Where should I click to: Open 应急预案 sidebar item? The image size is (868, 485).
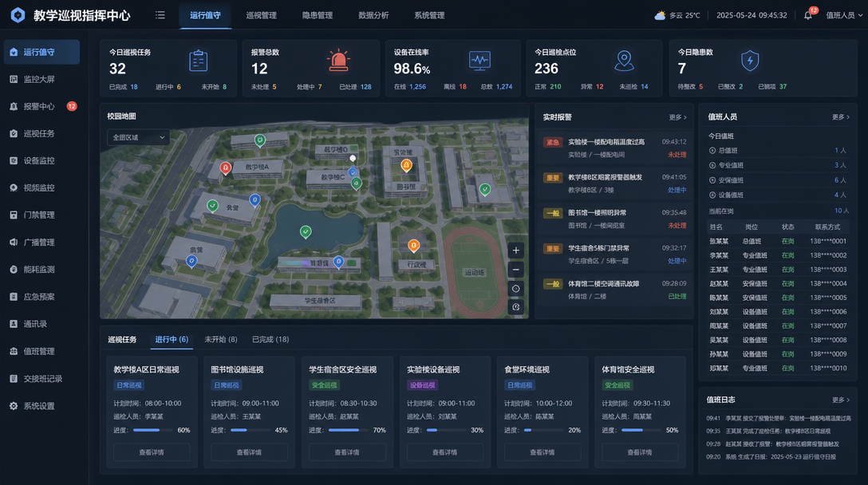pyautogui.click(x=41, y=297)
